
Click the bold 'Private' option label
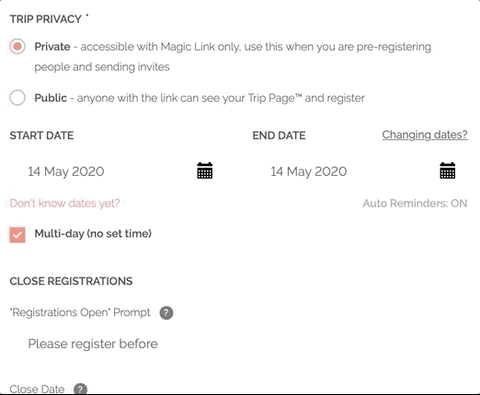(52, 47)
